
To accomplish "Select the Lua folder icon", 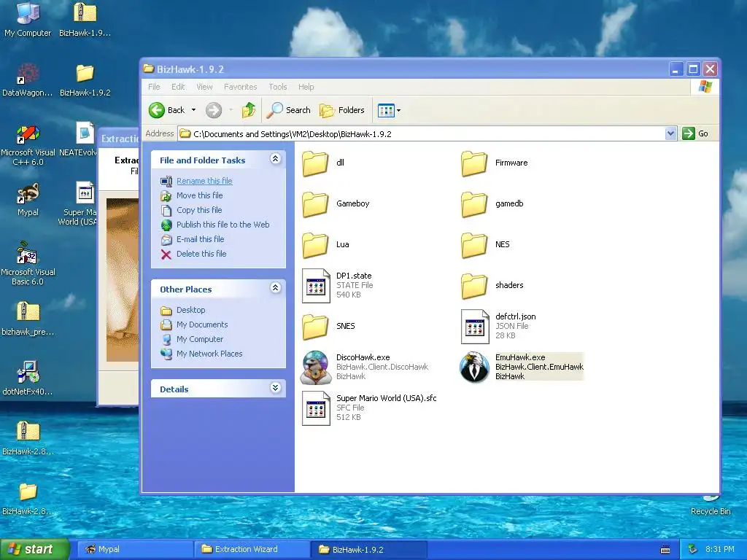I will coord(315,245).
